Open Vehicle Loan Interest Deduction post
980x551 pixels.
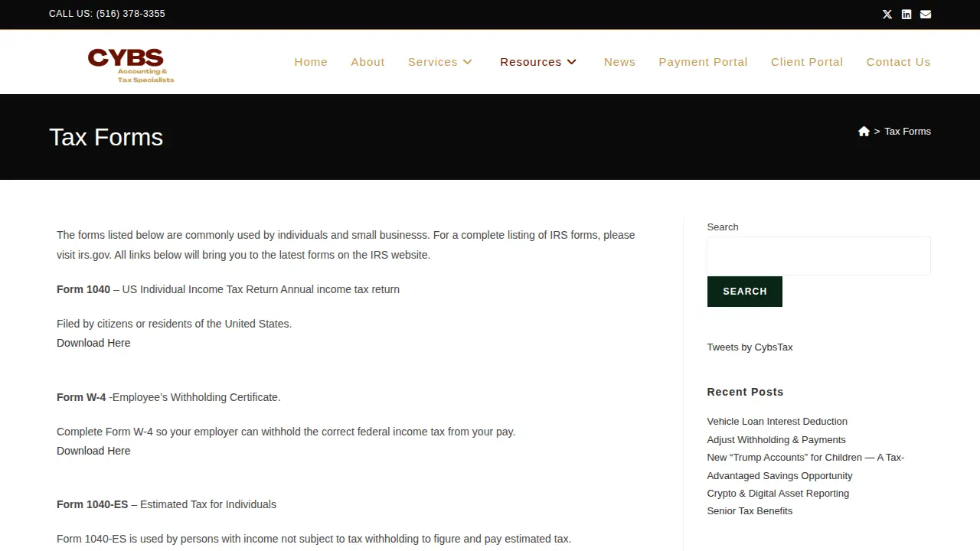777,422
